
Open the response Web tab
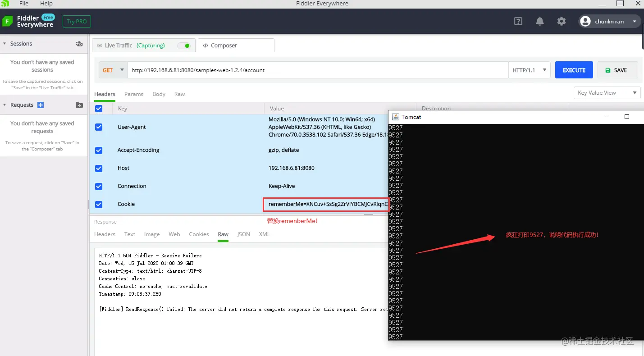174,234
